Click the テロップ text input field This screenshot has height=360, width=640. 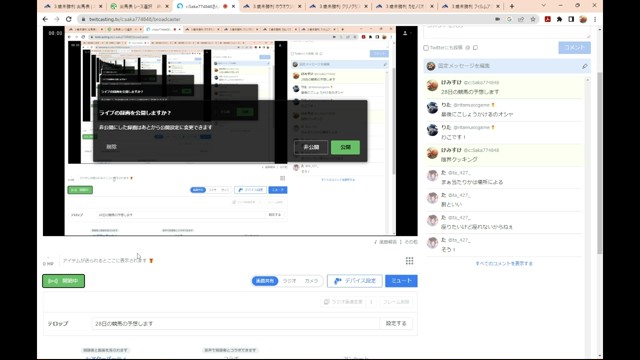tap(236, 324)
